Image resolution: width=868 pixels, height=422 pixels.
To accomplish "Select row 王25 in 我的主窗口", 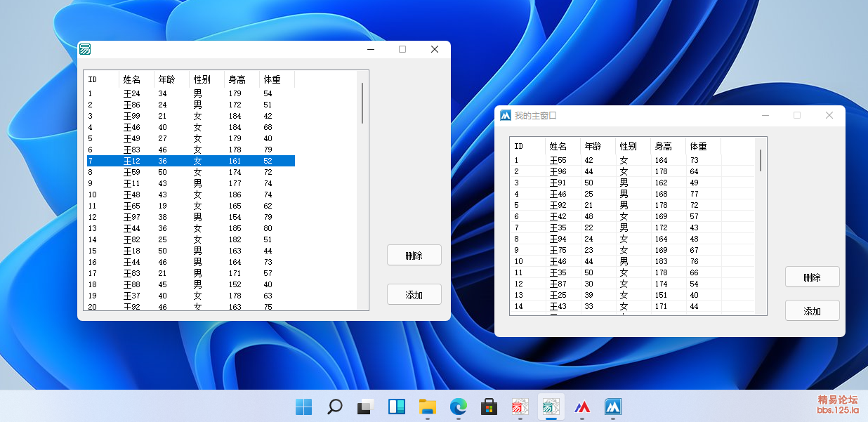I will tap(616, 295).
